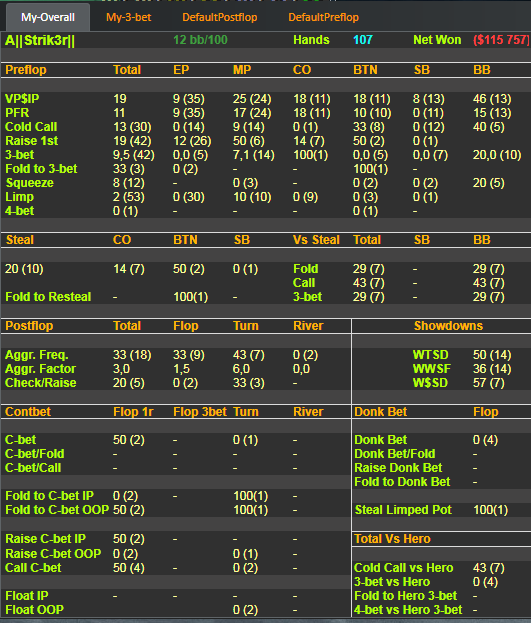Open the DefaultPreflop tab
Viewport: 531px width, 623px height.
pos(323,17)
